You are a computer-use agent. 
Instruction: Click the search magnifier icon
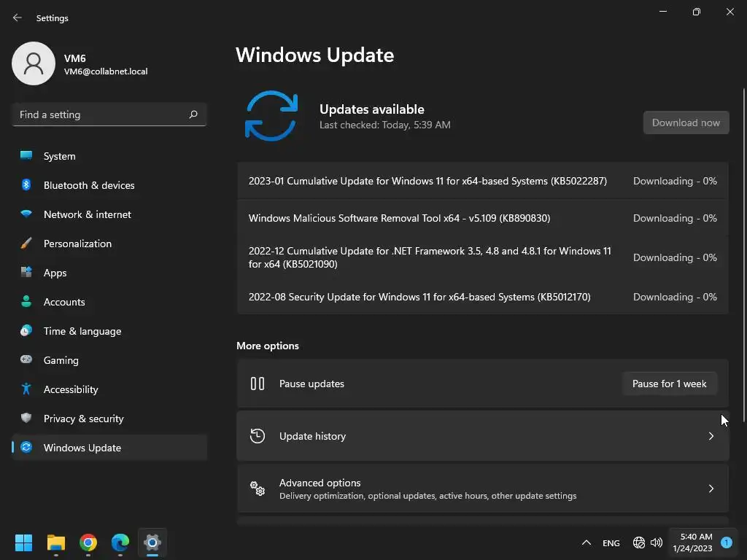click(193, 114)
